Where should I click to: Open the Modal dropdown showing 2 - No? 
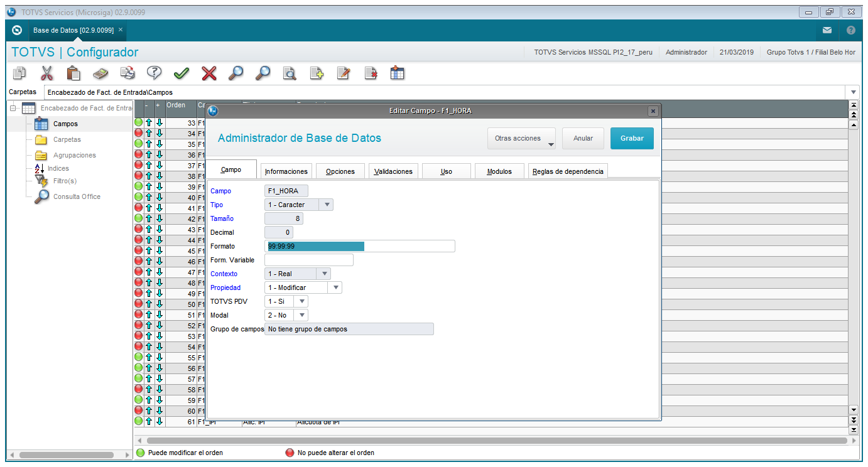301,315
